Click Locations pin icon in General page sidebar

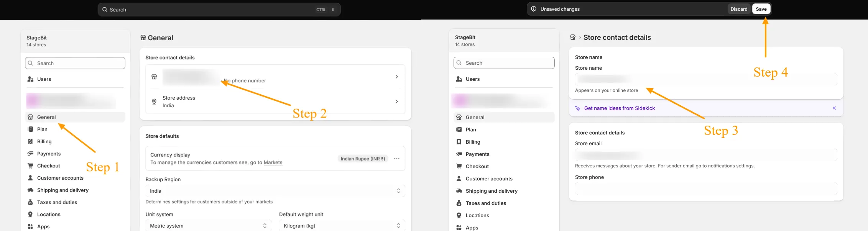tap(30, 215)
